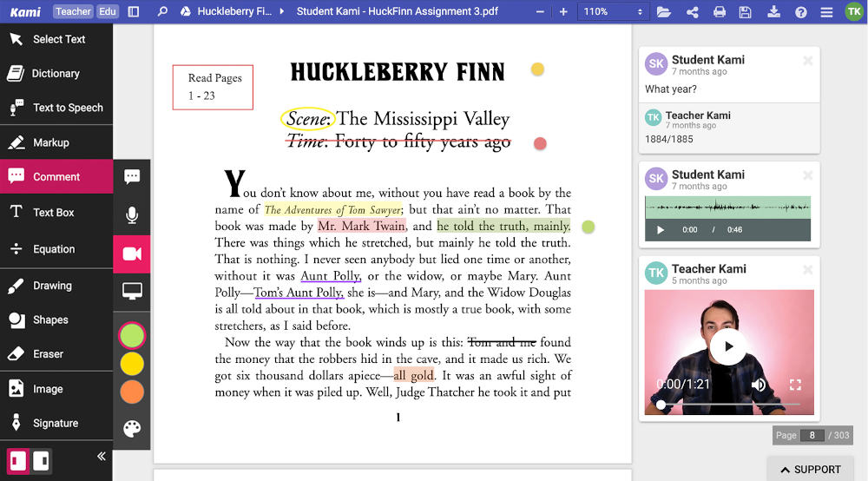Click the Kami logo
Viewport: 868px width, 481px height.
25,11
